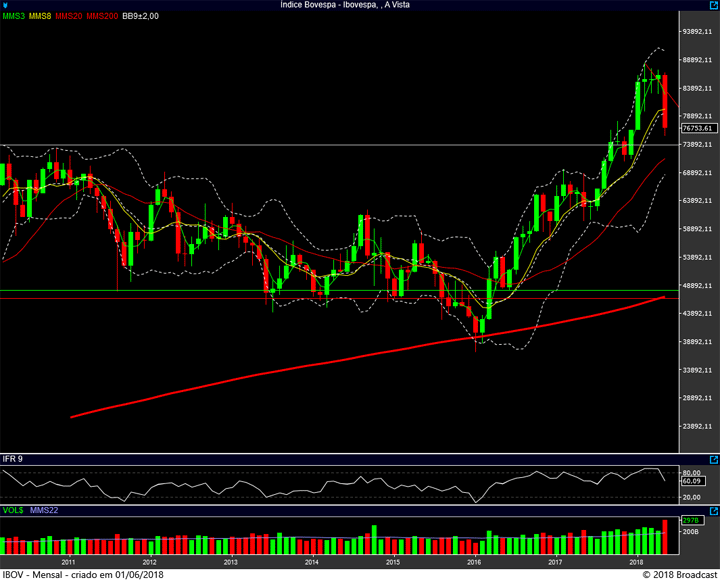Click the 2011 marker on the time axis

[68, 563]
